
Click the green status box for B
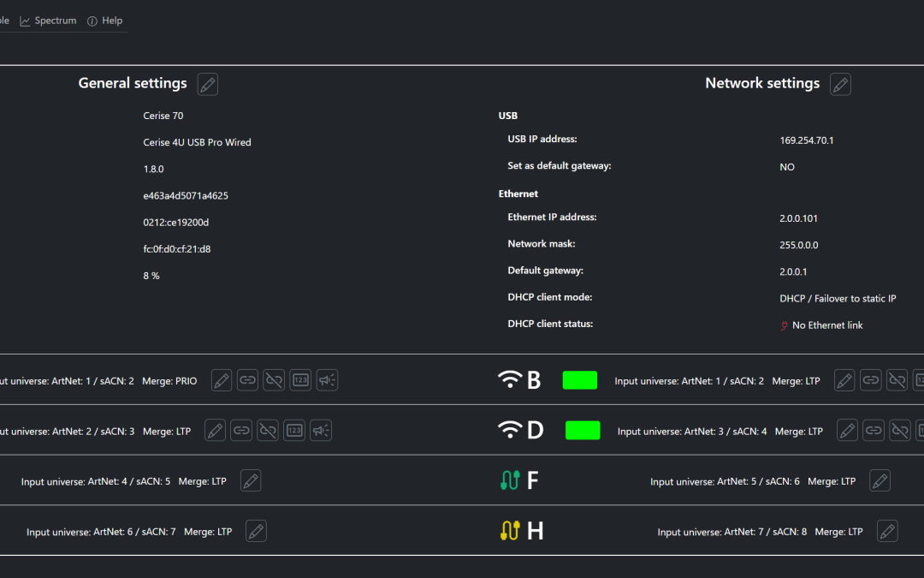pos(579,380)
